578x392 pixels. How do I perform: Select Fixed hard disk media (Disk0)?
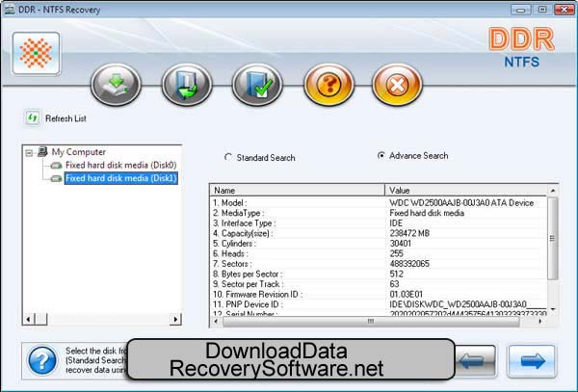tap(121, 165)
